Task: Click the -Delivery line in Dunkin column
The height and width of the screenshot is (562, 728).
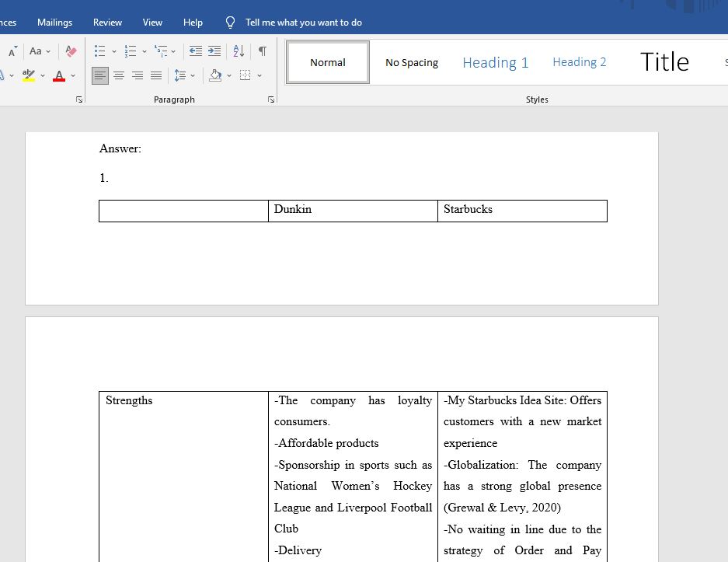Action: pyautogui.click(x=298, y=550)
